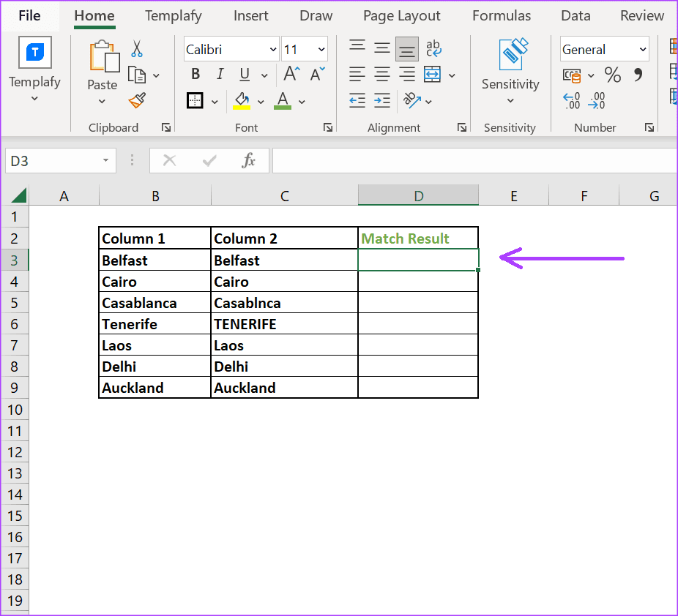Select the cell containing Casablnca

pyautogui.click(x=285, y=303)
